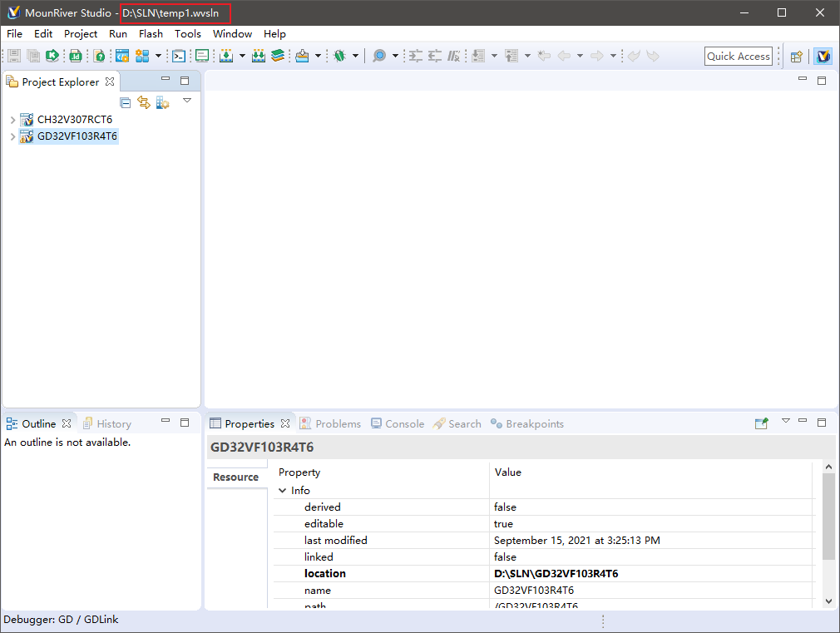Viewport: 840px width, 633px height.
Task: Switch to the Breakpoints tab
Action: 527,424
